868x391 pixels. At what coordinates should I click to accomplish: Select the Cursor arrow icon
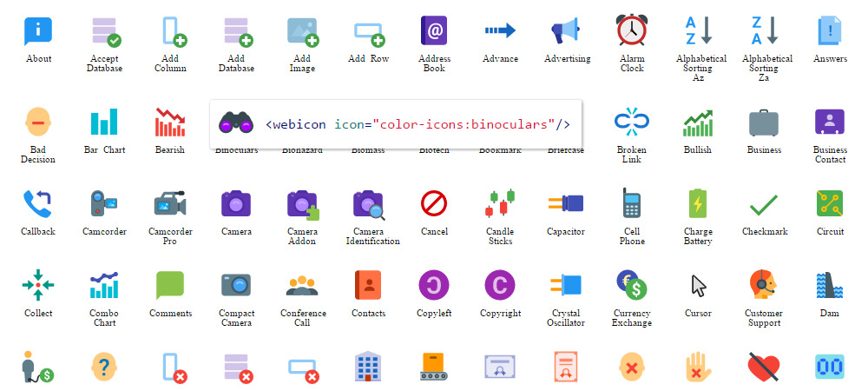coord(699,286)
